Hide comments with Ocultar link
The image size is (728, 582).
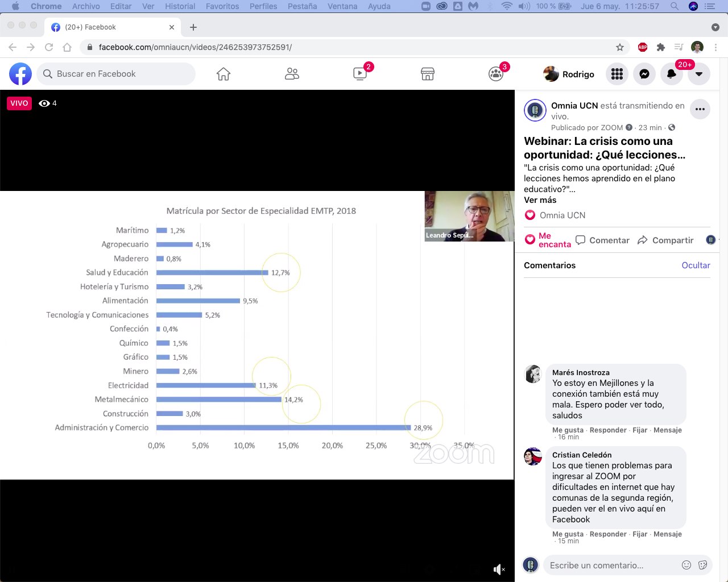pyautogui.click(x=696, y=265)
